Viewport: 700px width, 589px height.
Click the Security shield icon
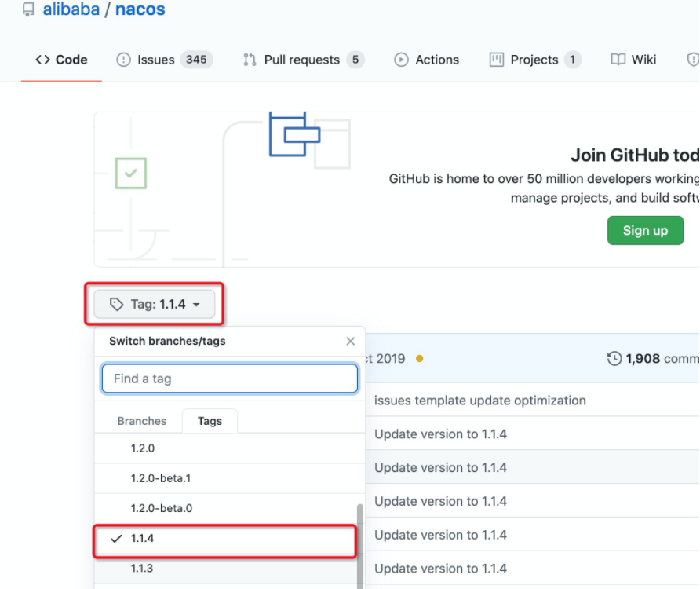(x=693, y=60)
